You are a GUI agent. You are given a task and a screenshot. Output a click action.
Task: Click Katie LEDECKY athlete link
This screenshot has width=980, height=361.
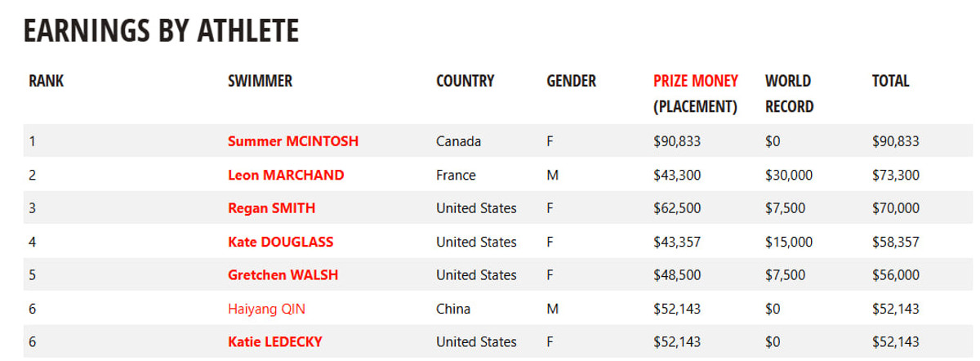tap(277, 342)
